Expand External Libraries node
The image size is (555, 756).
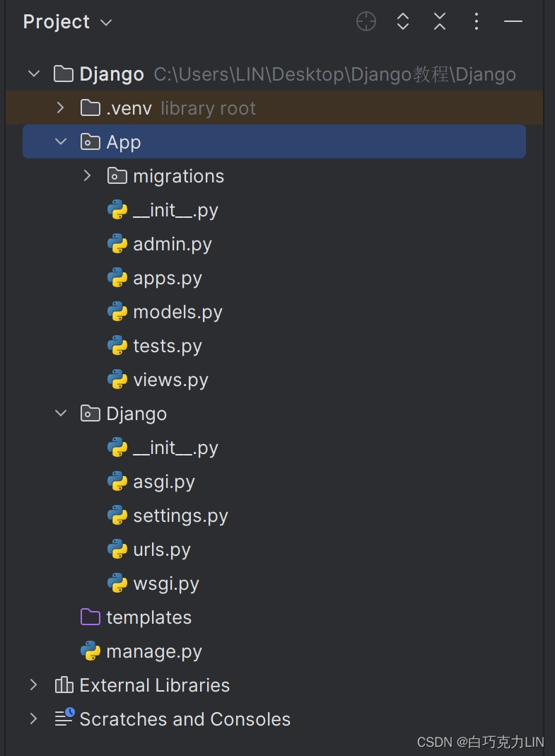33,685
